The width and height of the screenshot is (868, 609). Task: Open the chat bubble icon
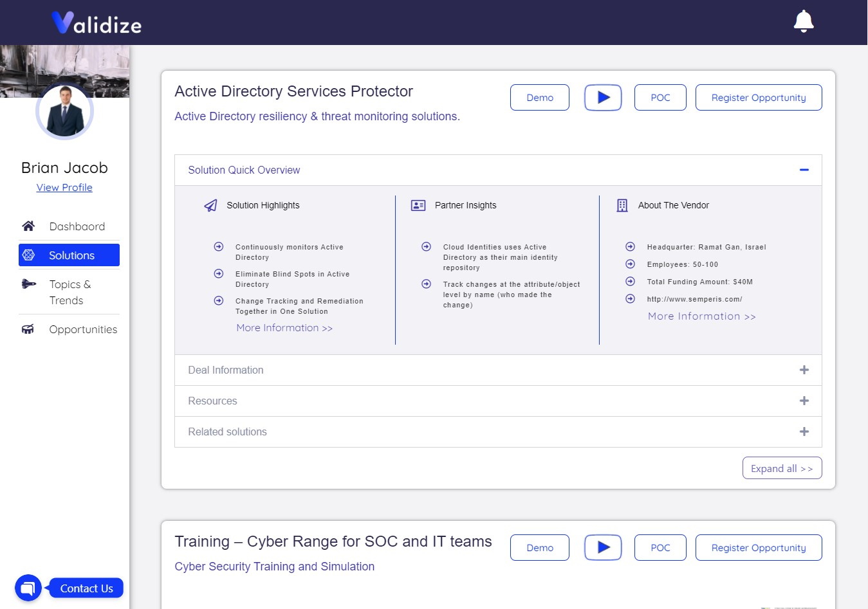[28, 588]
